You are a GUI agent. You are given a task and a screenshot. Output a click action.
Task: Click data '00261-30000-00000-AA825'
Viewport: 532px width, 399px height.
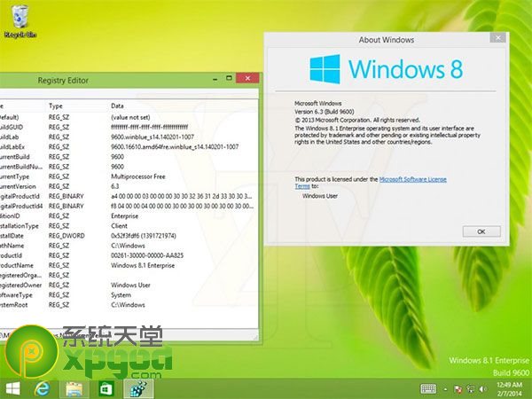point(147,255)
